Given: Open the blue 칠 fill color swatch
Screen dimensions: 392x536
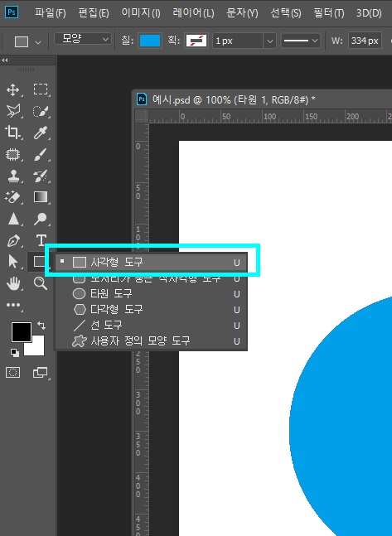Looking at the screenshot, I should [x=150, y=41].
